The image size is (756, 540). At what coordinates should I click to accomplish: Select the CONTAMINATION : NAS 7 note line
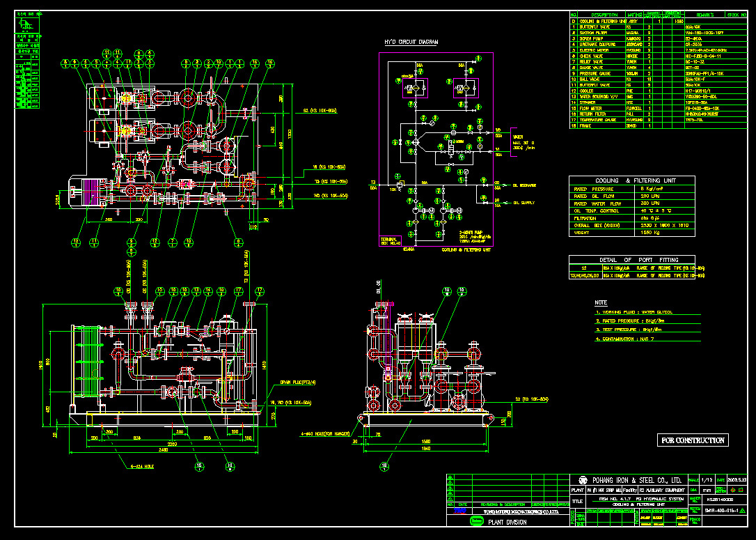pos(627,339)
